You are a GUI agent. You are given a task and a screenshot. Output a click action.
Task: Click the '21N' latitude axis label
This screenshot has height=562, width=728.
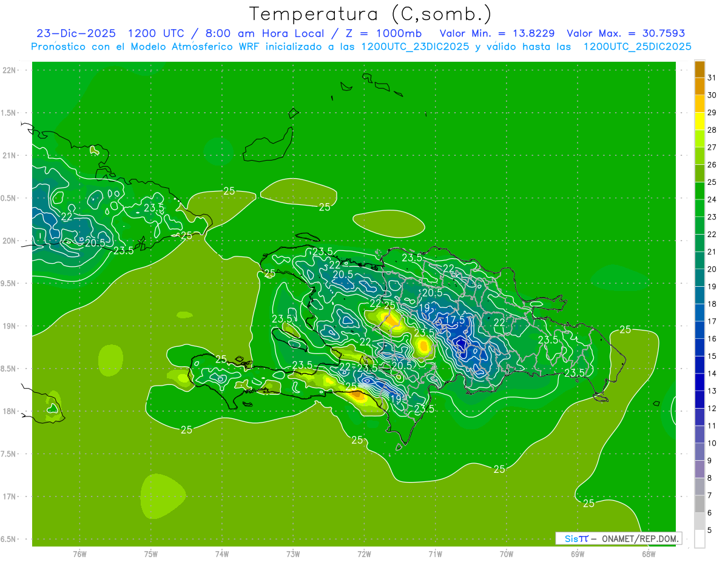tap(9, 156)
